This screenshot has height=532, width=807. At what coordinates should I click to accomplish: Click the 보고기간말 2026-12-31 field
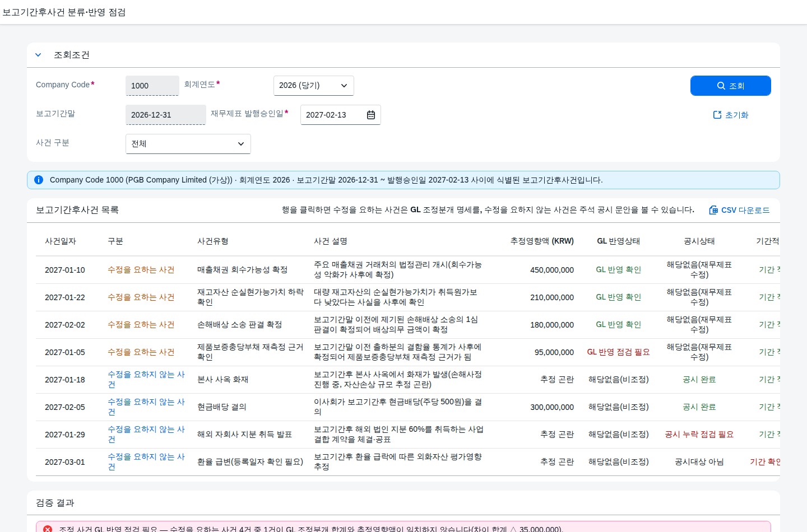click(165, 115)
